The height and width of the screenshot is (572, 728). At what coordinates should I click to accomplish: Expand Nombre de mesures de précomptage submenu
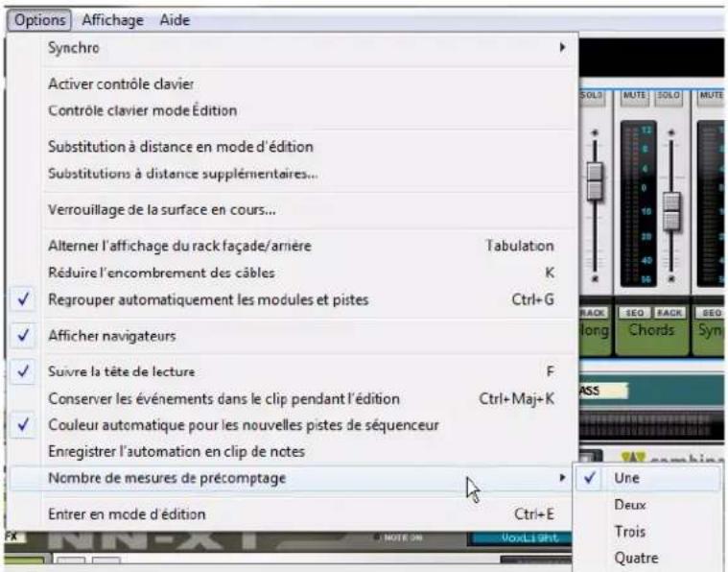293,478
